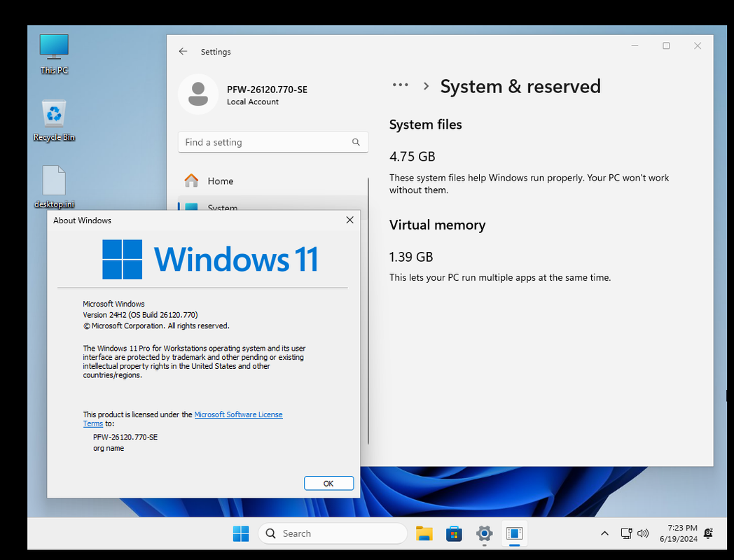Screen dimensions: 734x560
Task: Click the Windows 11 logo in About dialog
Action: click(x=210, y=259)
